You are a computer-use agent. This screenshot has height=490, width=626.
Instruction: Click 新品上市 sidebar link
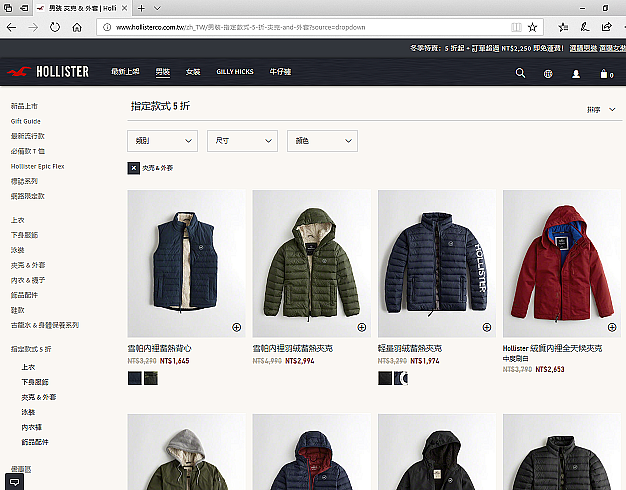coord(24,106)
